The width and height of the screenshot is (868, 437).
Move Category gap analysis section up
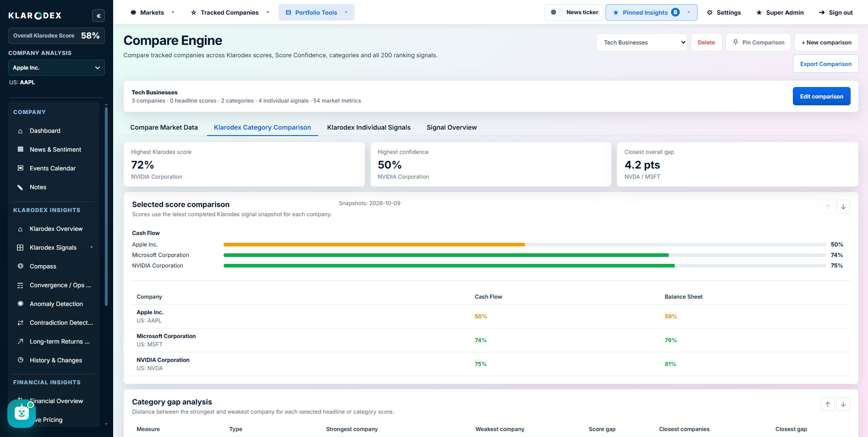[x=828, y=404]
